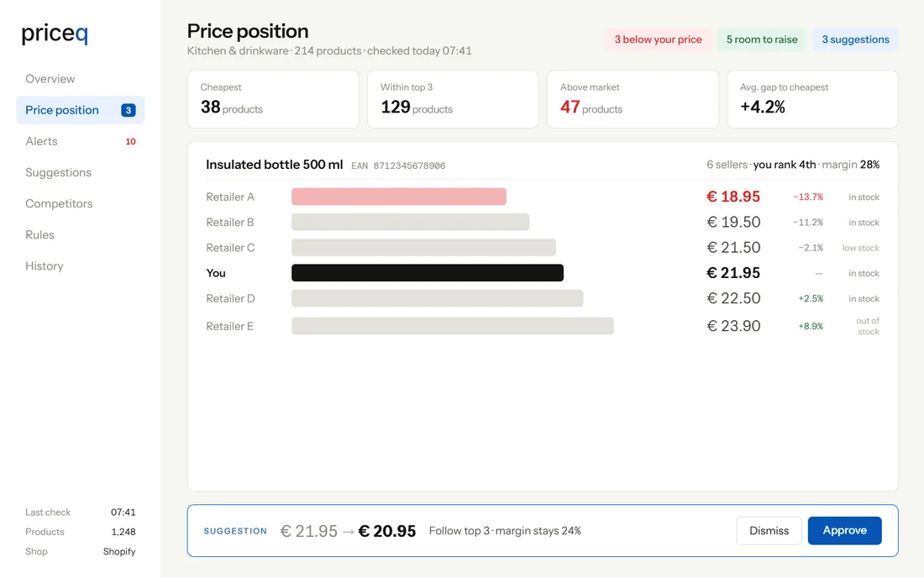This screenshot has height=578, width=924.
Task: Click the 'Insulated bottle 500 ml' title
Action: [x=274, y=165]
